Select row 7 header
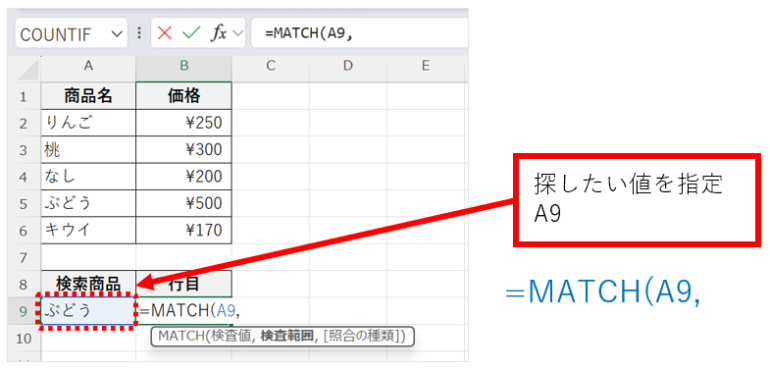Screen dimensions: 770x371 24,257
